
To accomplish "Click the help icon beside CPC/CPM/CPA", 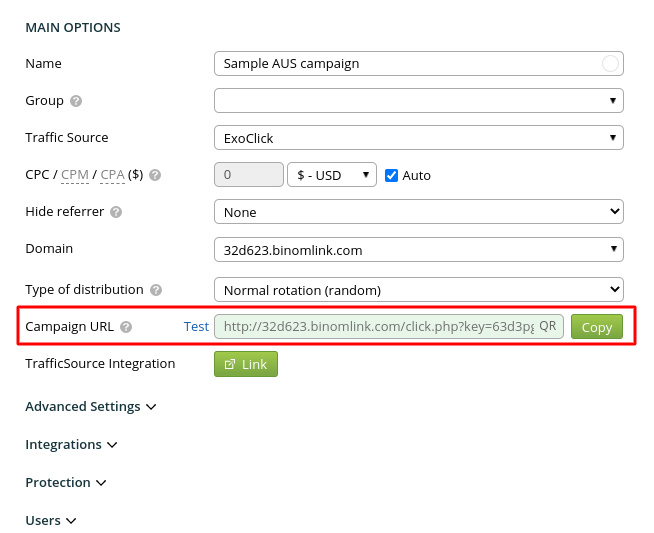I will pyautogui.click(x=155, y=175).
